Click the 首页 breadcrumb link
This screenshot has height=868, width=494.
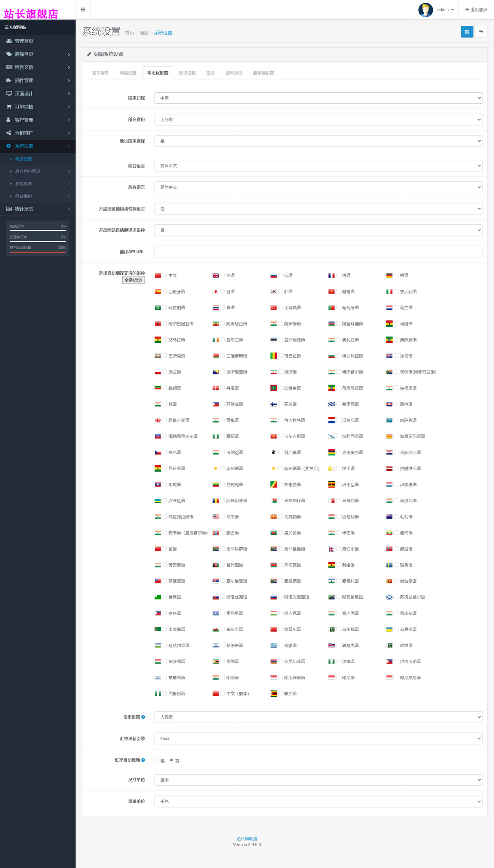click(x=130, y=33)
